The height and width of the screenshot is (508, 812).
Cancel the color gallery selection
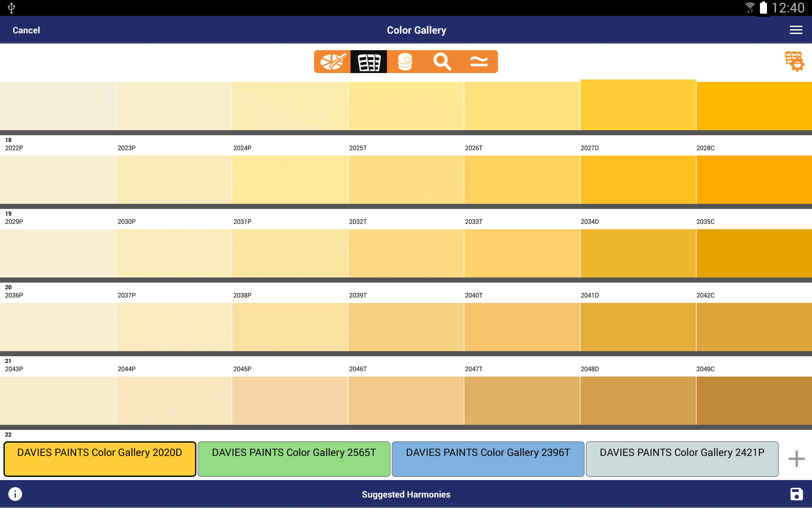coord(26,30)
